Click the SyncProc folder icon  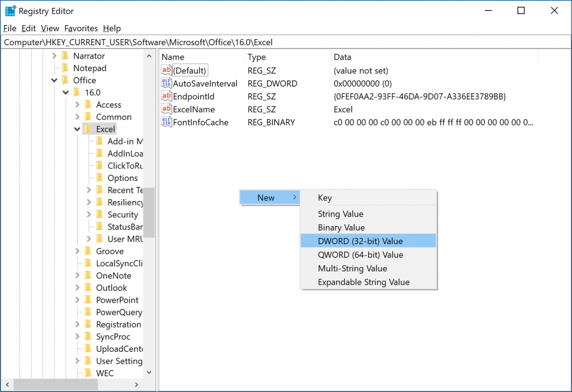[88, 337]
